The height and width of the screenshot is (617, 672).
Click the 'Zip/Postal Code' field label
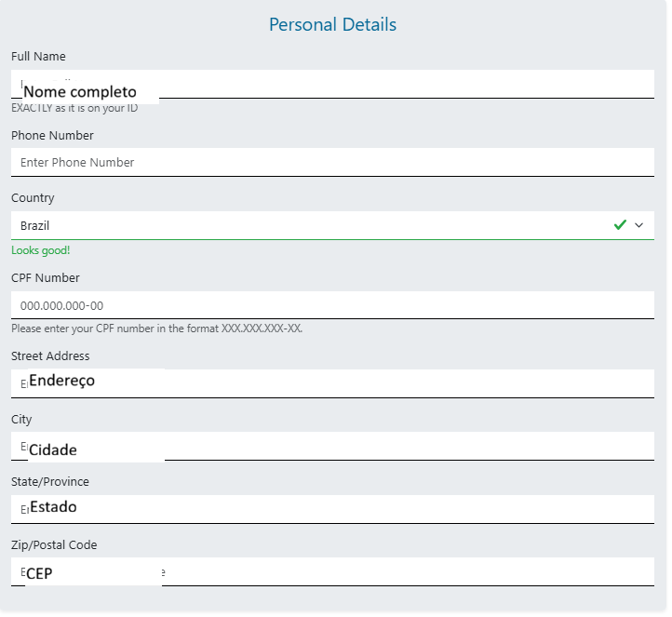tap(54, 545)
